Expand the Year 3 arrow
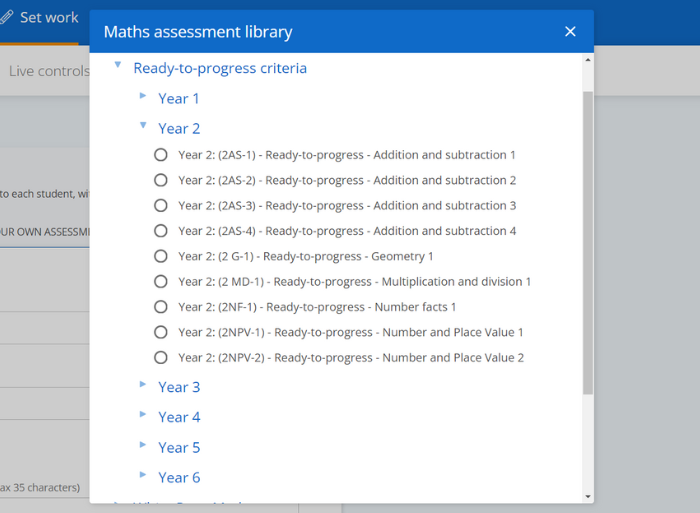The width and height of the screenshot is (700, 513). tap(143, 384)
